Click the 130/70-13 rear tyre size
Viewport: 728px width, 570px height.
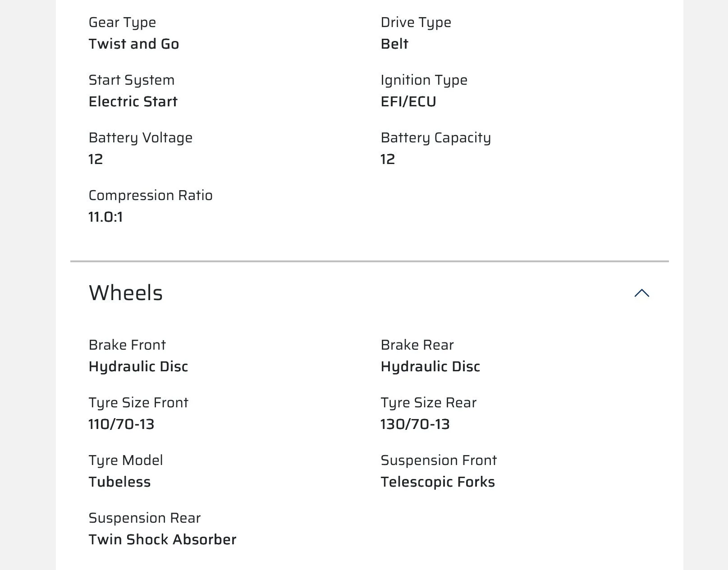pyautogui.click(x=415, y=424)
